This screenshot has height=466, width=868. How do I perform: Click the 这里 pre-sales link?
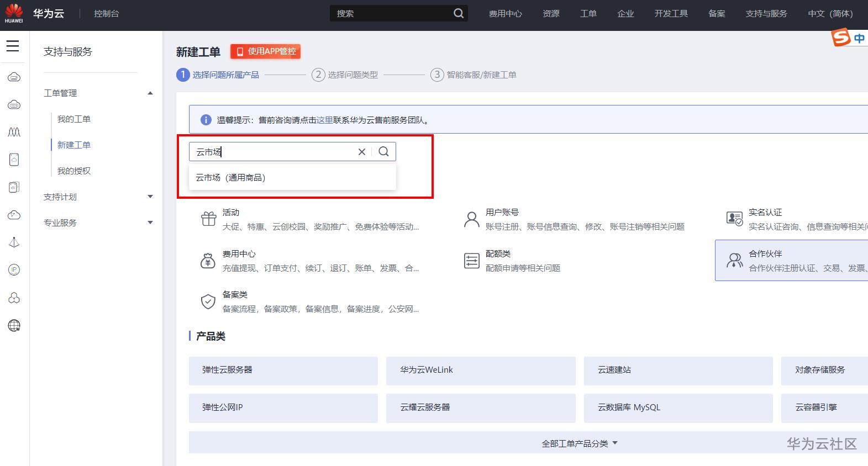tap(325, 120)
